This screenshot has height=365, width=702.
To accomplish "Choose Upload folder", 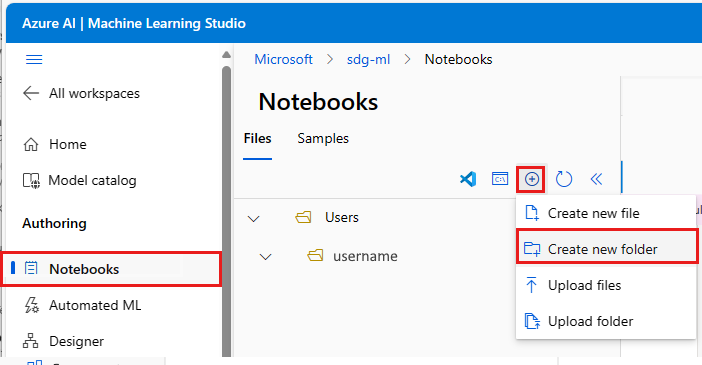I will tap(606, 321).
